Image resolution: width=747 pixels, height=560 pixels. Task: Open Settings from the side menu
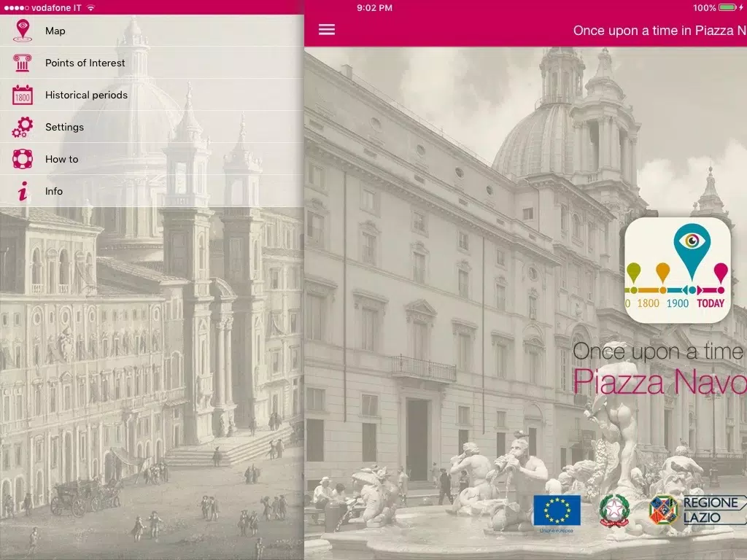pyautogui.click(x=152, y=127)
